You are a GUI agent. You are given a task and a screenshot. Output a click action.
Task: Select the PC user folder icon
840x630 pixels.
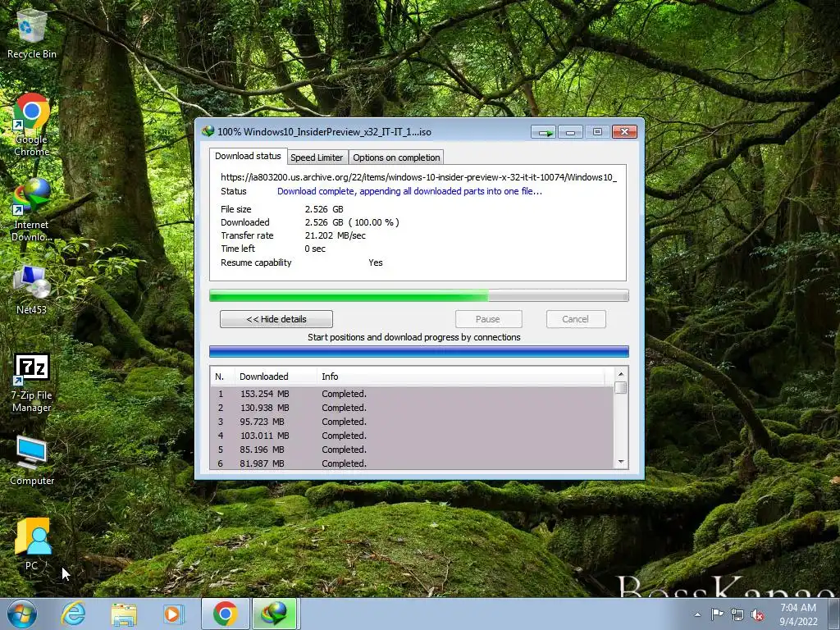[32, 545]
